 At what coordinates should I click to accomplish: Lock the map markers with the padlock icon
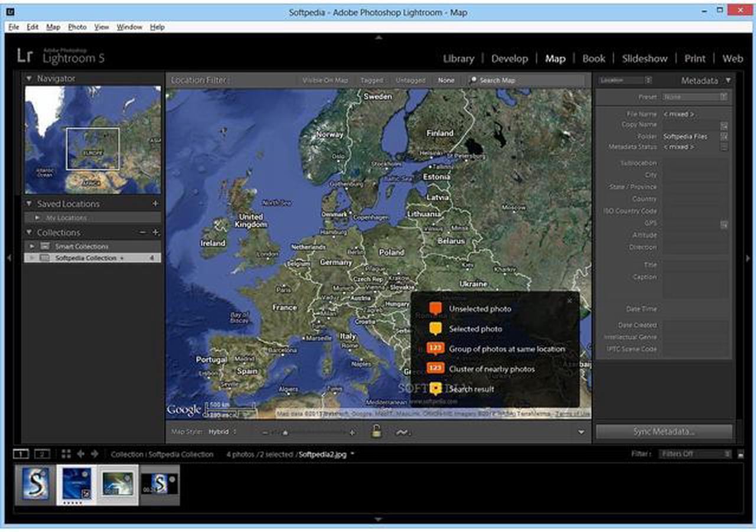tap(376, 432)
